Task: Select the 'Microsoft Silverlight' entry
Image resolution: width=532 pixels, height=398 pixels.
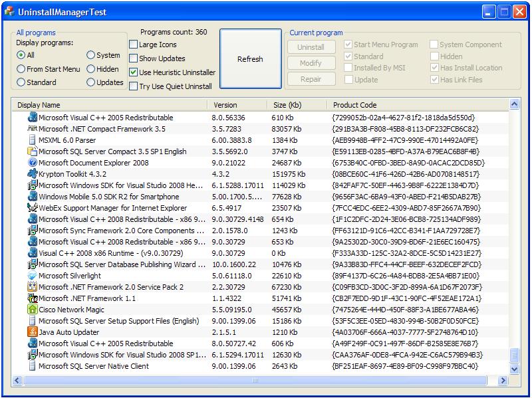Action: click(x=70, y=276)
